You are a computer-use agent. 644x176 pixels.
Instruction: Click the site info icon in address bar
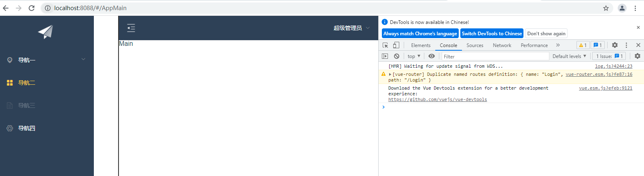[48, 8]
